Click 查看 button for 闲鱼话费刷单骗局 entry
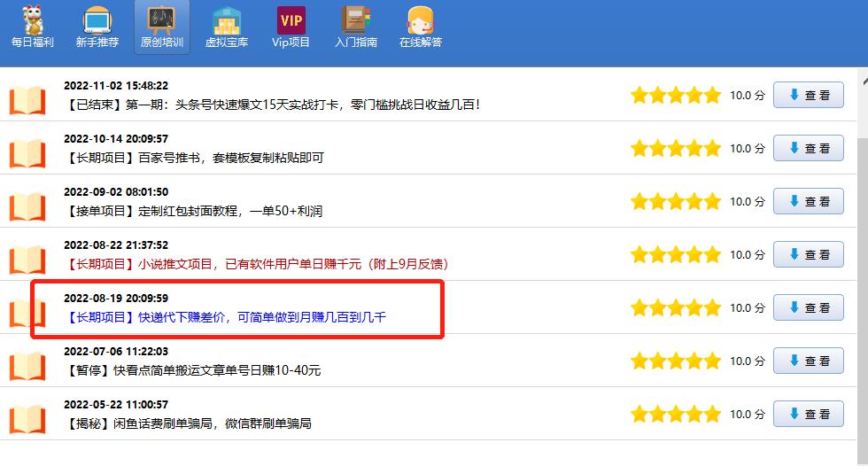Screen dimensions: 868x466 [x=808, y=414]
